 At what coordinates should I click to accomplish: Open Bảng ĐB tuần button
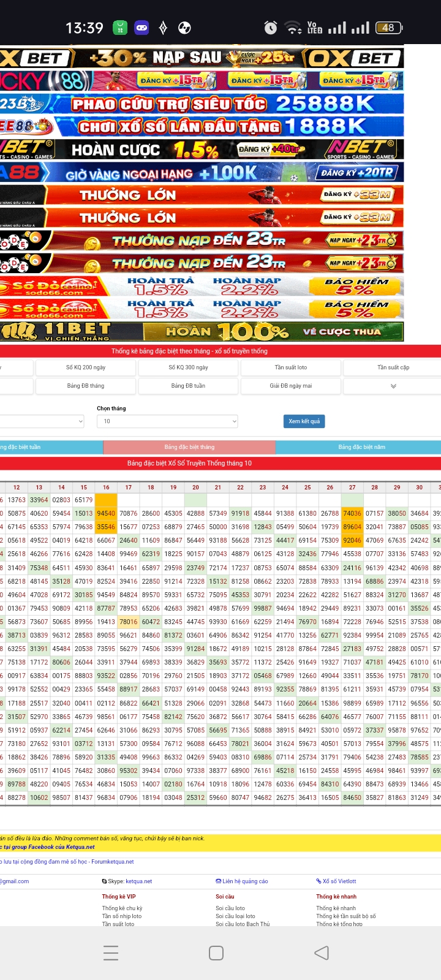(x=188, y=386)
